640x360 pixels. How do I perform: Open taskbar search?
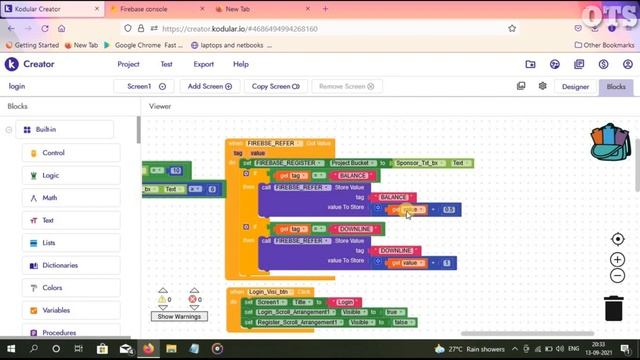click(34, 349)
